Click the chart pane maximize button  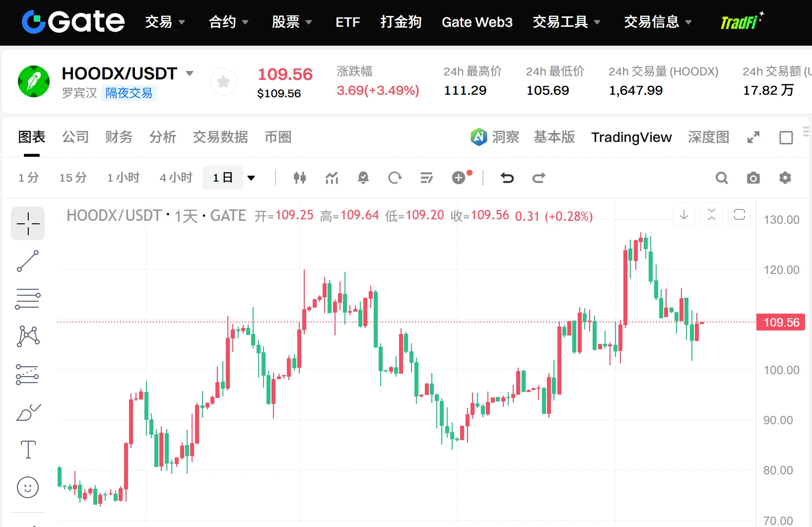(740, 214)
